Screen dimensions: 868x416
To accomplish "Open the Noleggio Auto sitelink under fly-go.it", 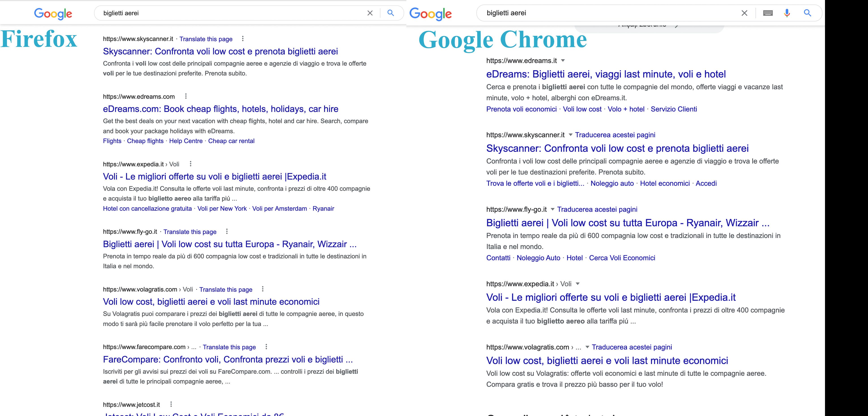I will click(538, 258).
